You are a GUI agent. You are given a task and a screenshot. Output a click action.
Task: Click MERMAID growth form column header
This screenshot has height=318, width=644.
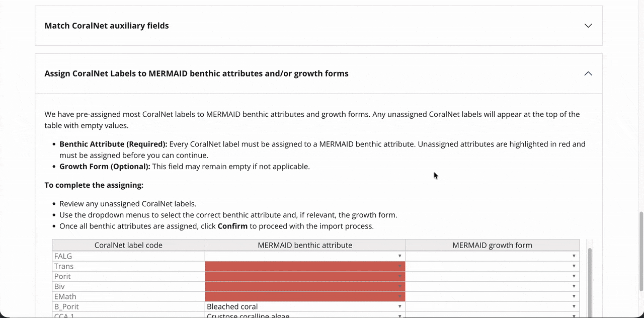pos(492,245)
